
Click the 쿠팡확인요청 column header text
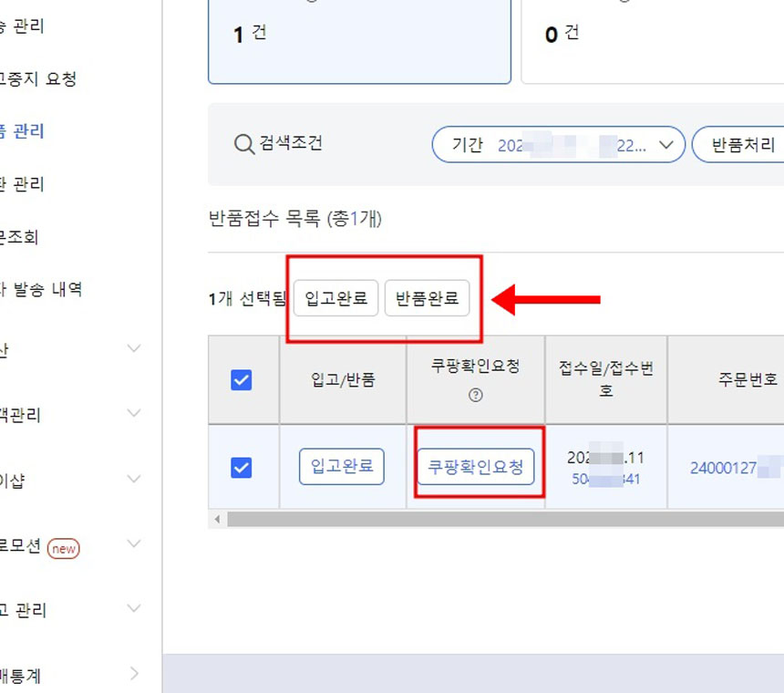pyautogui.click(x=476, y=366)
